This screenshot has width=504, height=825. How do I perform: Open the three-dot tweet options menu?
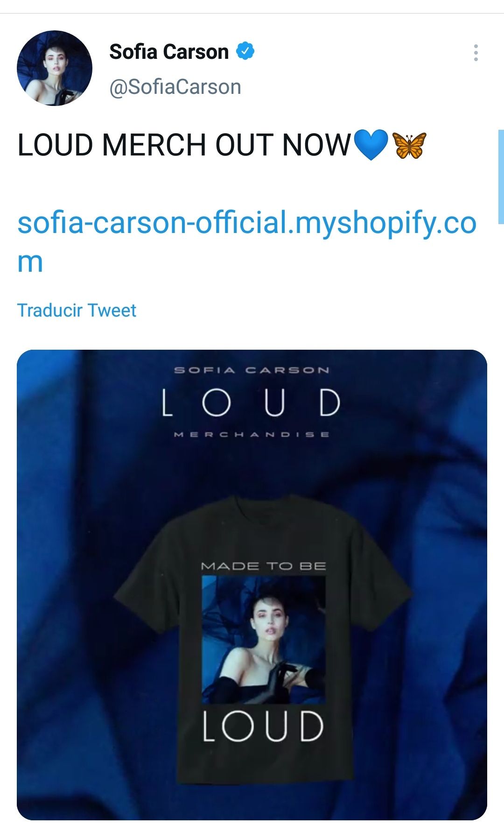coord(476,53)
